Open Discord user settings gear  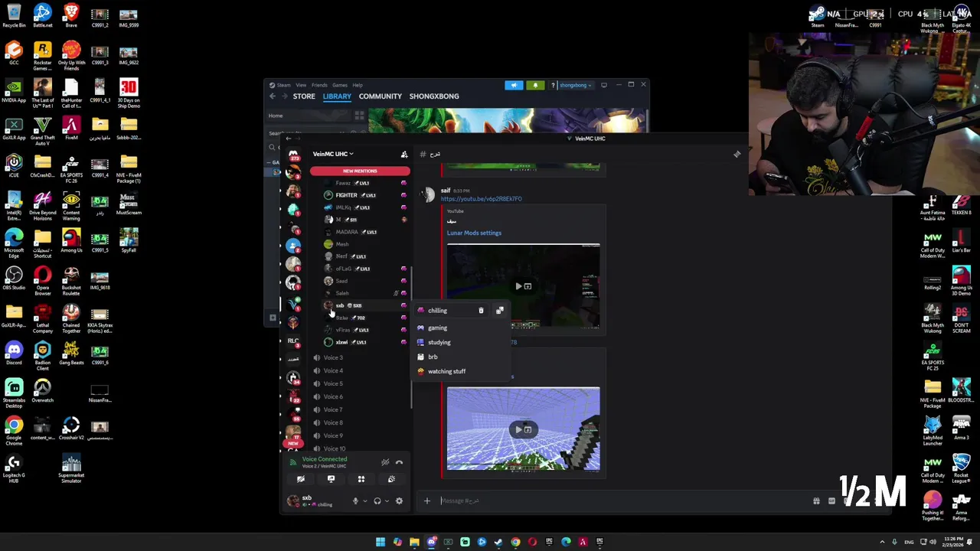[399, 501]
